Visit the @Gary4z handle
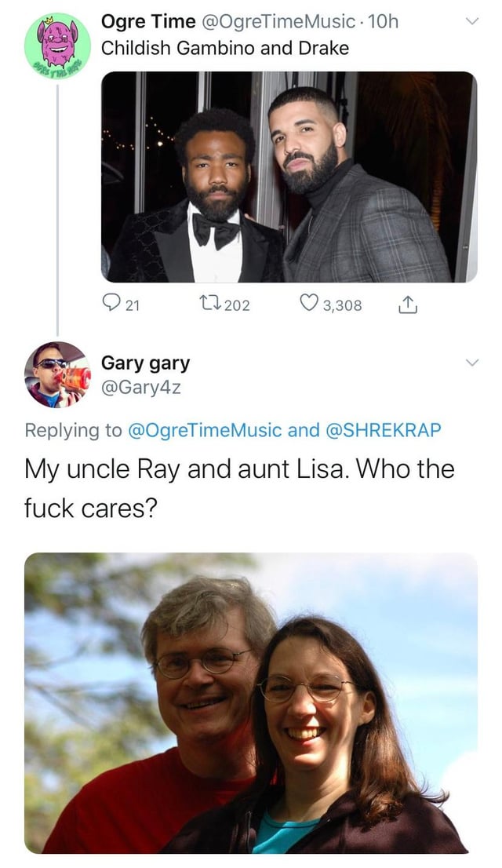Screen dimensions: 502x868 pos(140,388)
